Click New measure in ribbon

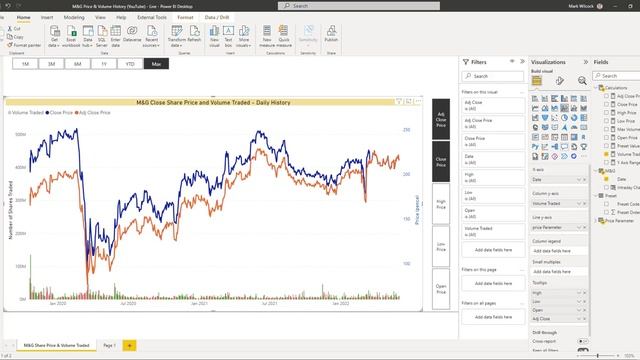pyautogui.click(x=267, y=36)
